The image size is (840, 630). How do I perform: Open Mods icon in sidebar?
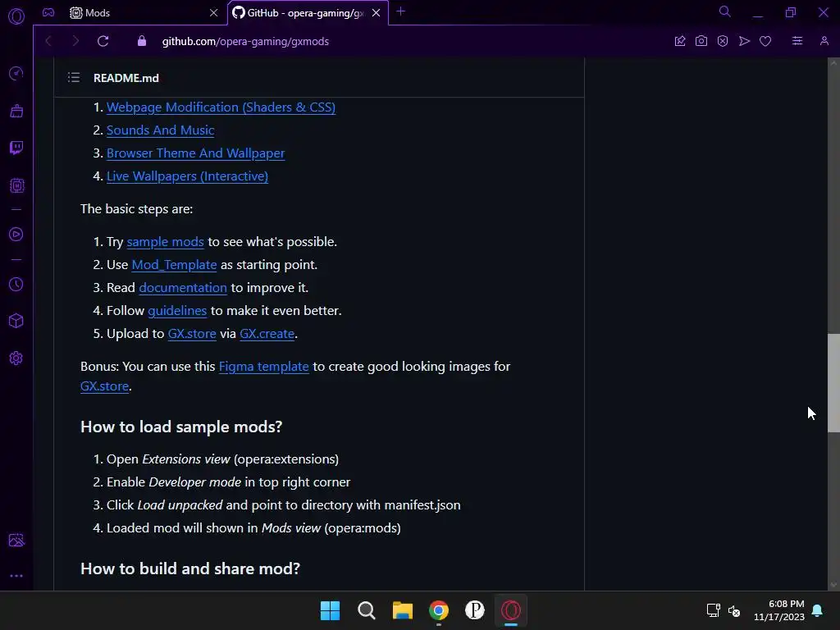16,185
